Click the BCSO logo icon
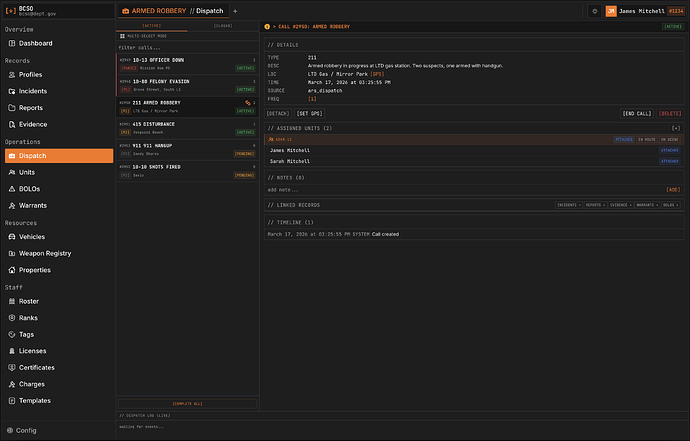 [x=11, y=11]
